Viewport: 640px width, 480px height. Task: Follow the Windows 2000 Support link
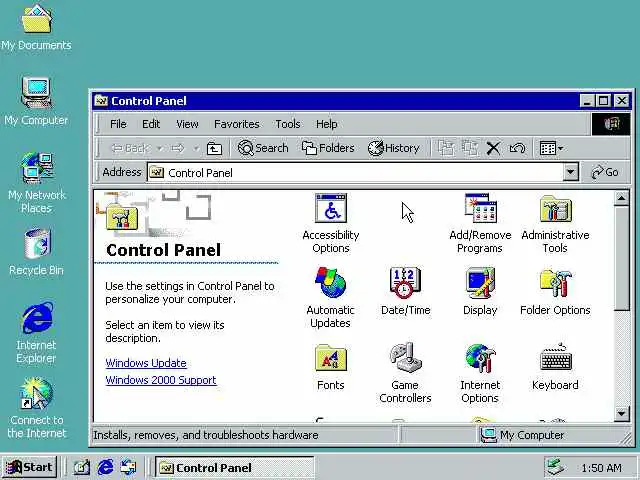tap(161, 380)
